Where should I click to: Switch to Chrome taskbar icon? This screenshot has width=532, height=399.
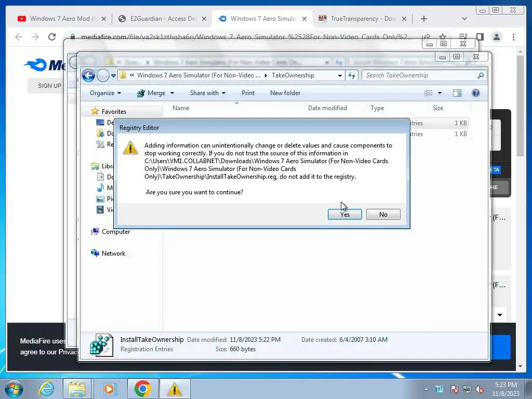pyautogui.click(x=142, y=389)
